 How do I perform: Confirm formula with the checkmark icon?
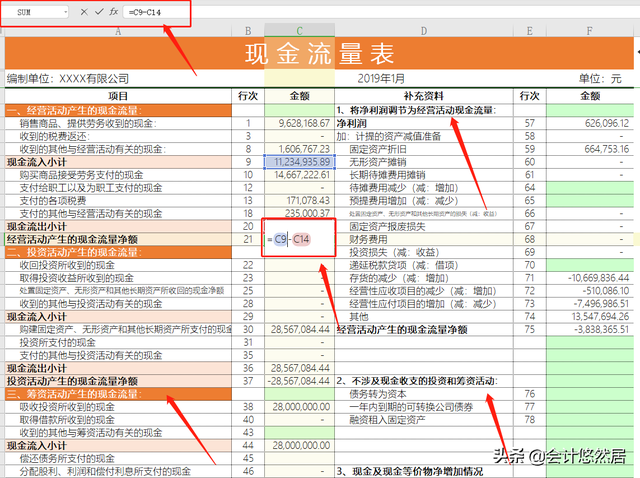(99, 12)
